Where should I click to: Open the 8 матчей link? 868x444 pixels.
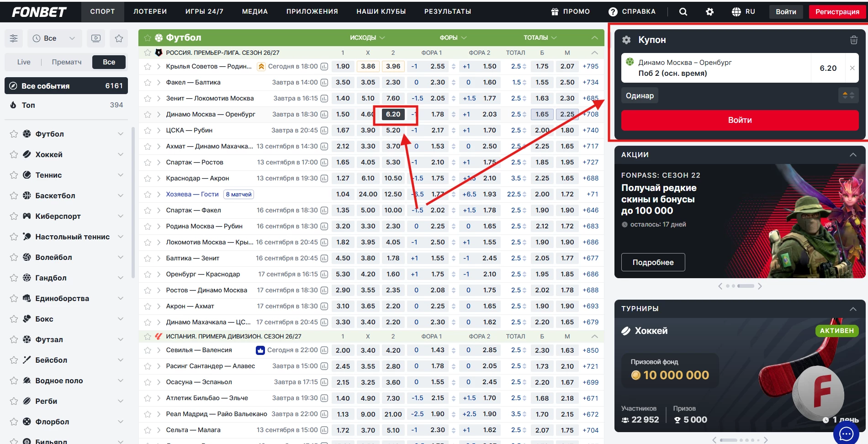[x=238, y=195]
